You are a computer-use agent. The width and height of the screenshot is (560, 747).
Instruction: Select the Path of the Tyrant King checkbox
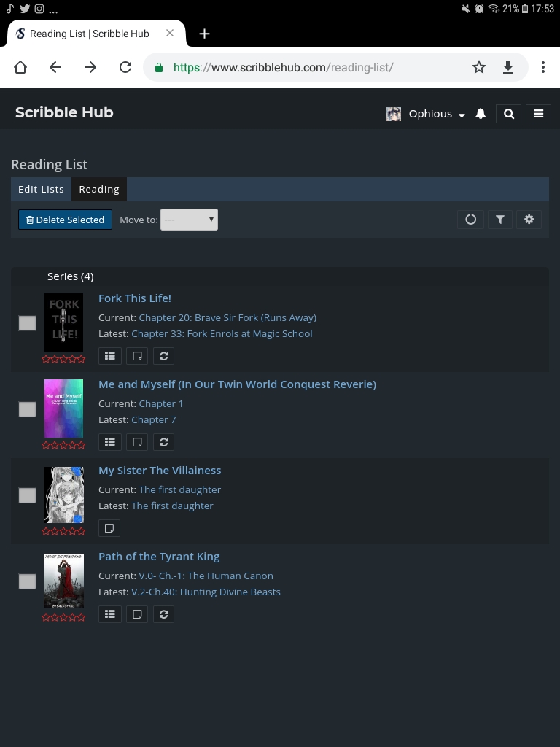click(x=27, y=581)
